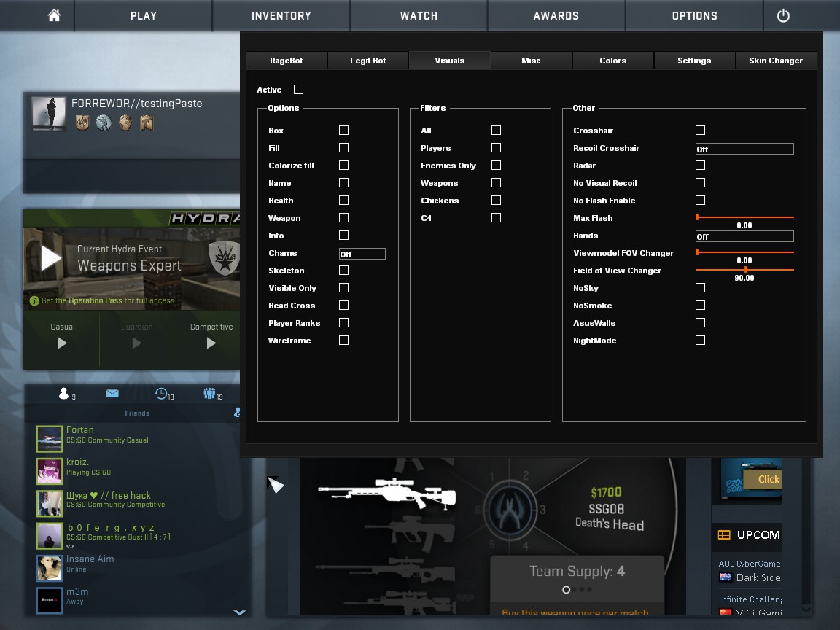Adjust the Field of View Changer slider
Screen dimensions: 840x630
click(x=744, y=270)
